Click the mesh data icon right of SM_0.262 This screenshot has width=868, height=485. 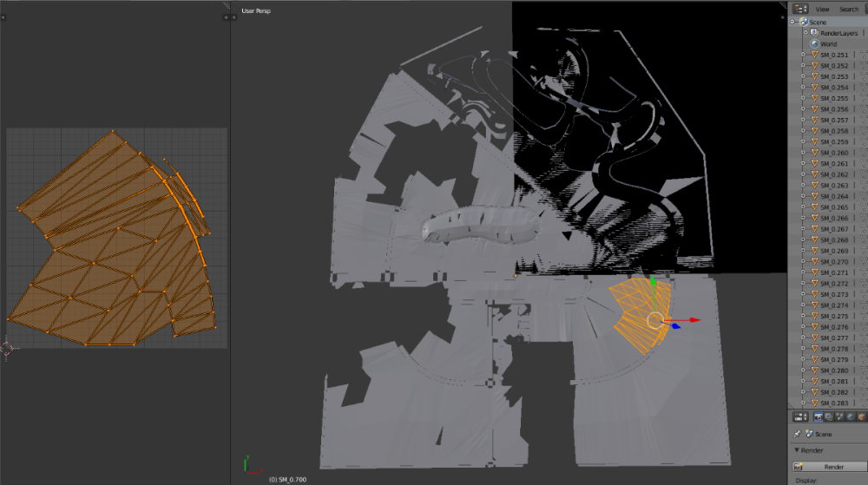coord(865,174)
